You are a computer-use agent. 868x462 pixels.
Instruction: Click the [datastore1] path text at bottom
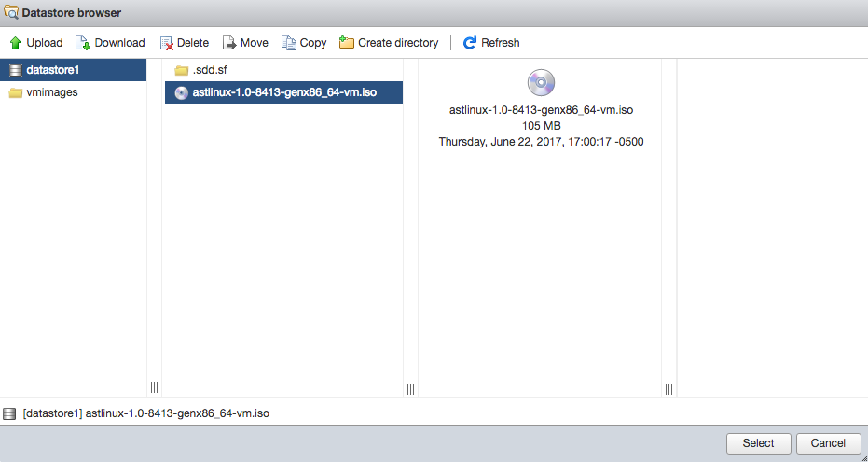[146, 413]
